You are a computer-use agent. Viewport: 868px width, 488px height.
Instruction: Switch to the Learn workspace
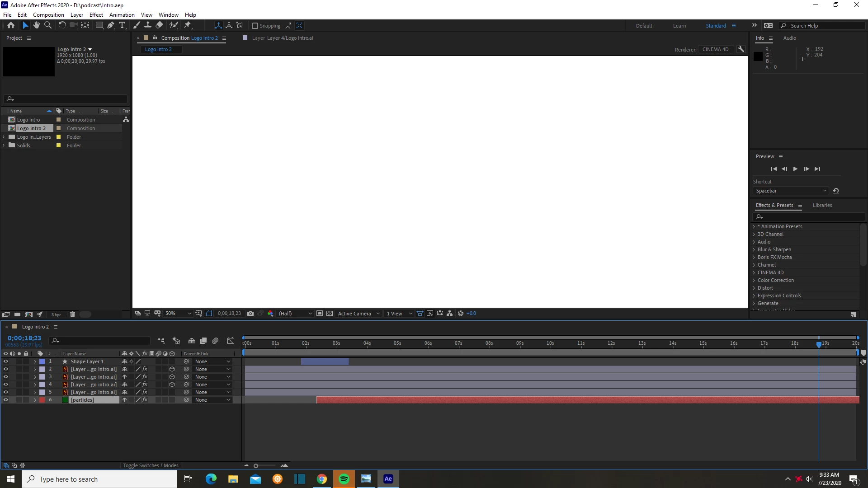click(679, 26)
